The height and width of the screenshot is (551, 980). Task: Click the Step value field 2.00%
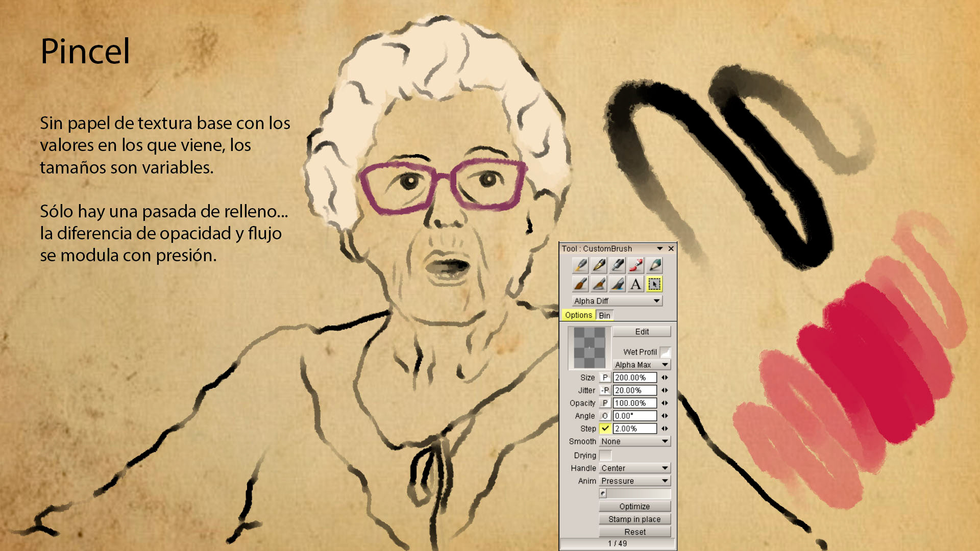[634, 429]
